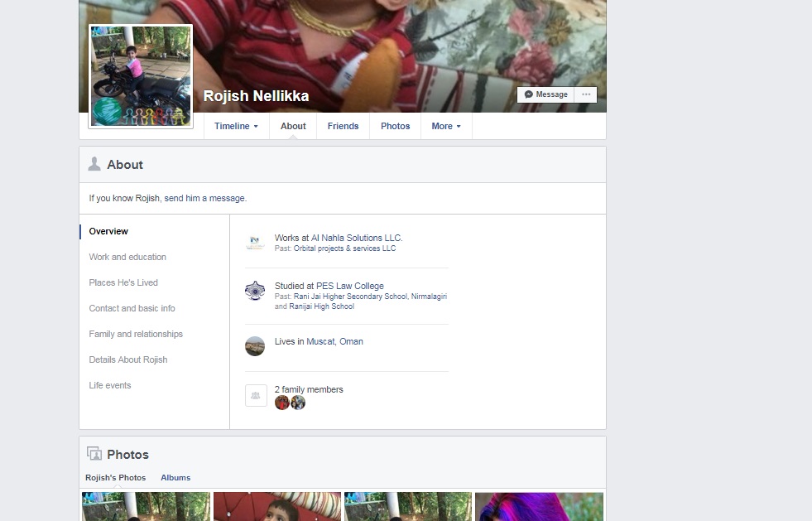Select Overview in the About sidebar
The image size is (812, 521).
click(108, 231)
